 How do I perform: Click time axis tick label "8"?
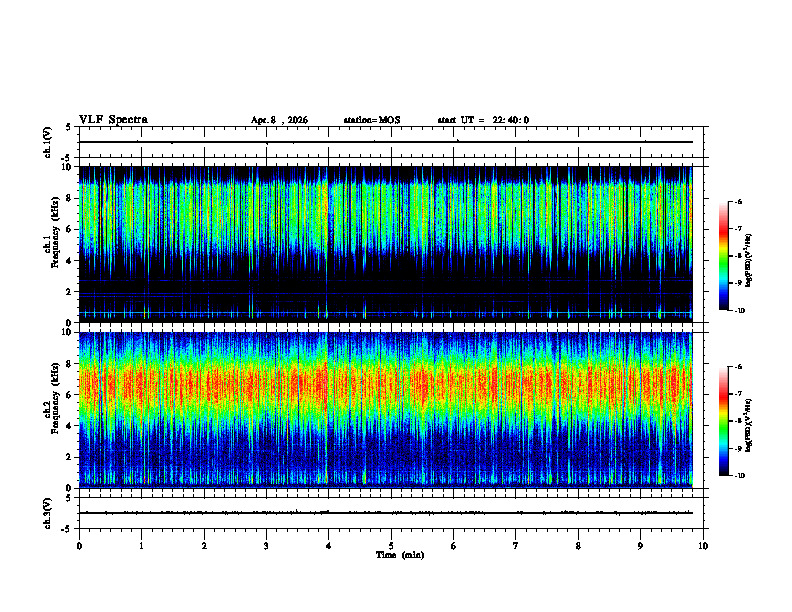(578, 546)
